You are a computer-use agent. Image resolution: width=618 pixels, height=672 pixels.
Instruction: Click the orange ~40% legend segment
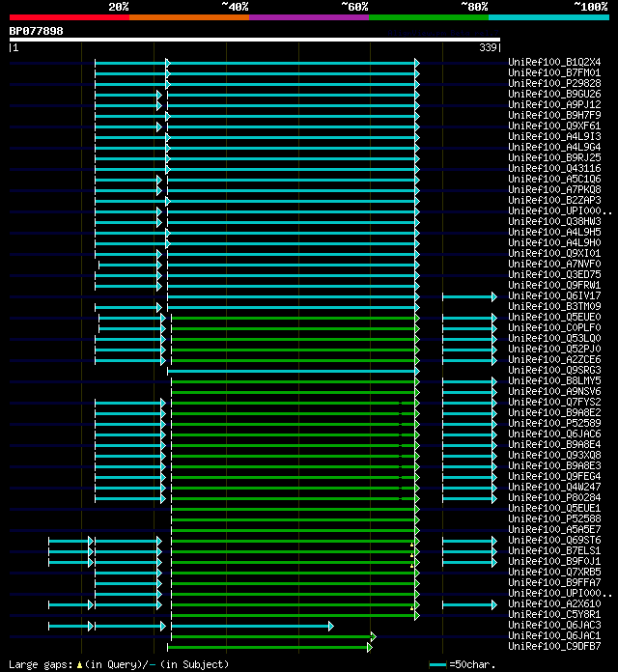pyautogui.click(x=189, y=17)
